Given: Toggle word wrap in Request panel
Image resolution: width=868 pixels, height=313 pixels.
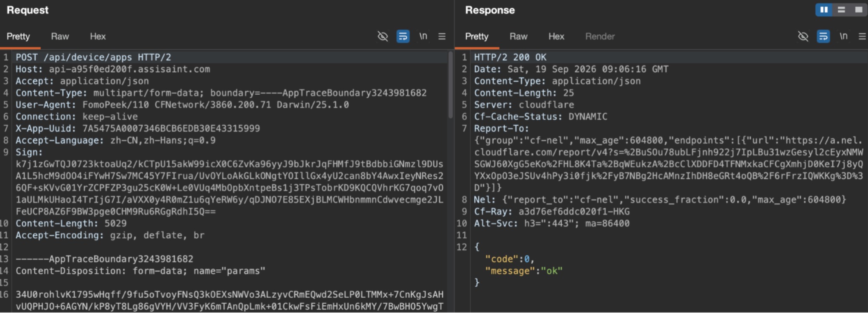Looking at the screenshot, I should [403, 37].
